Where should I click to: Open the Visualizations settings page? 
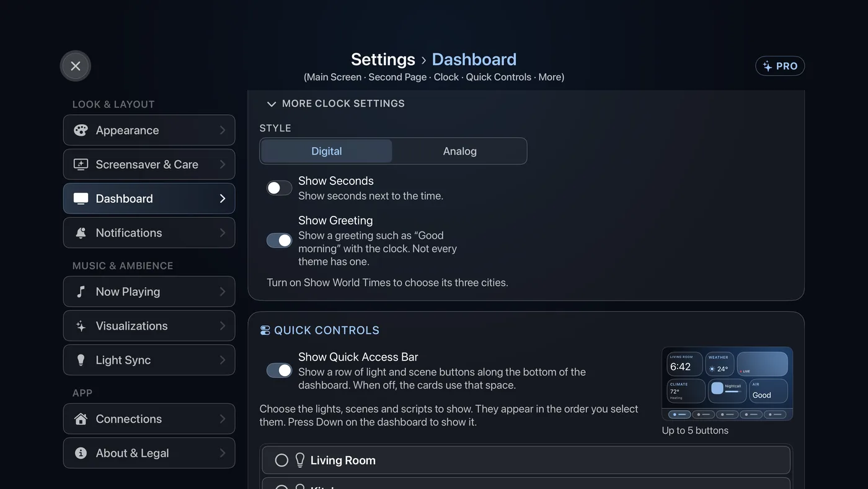(x=149, y=326)
